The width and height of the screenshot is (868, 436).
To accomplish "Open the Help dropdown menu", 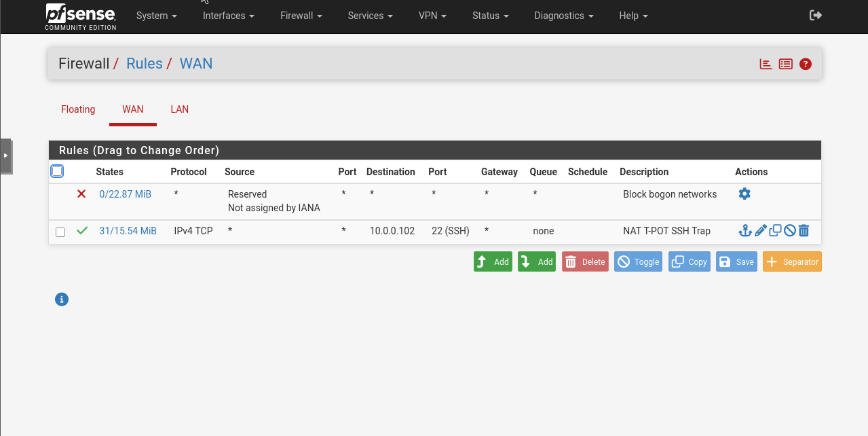I will (633, 16).
